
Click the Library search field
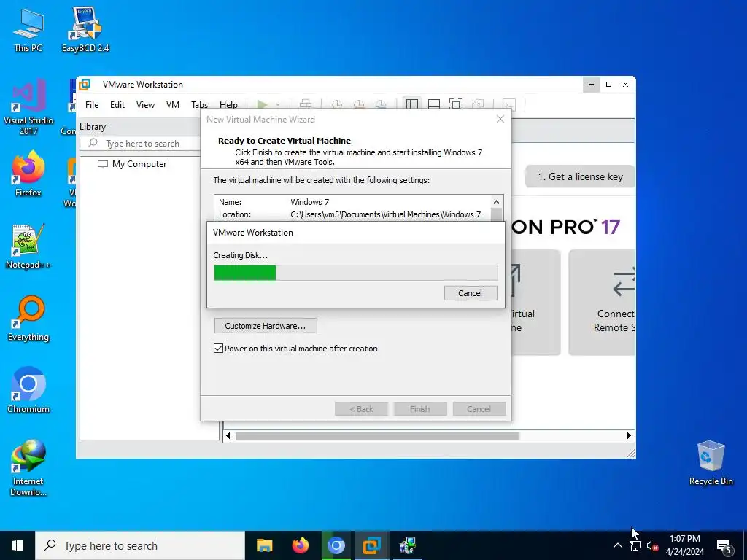141,144
